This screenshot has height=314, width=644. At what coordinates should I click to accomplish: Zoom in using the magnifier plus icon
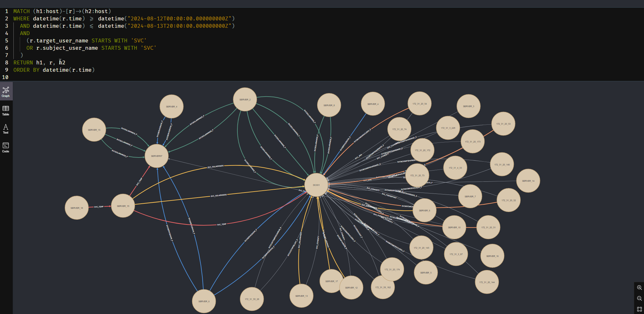[x=639, y=288]
